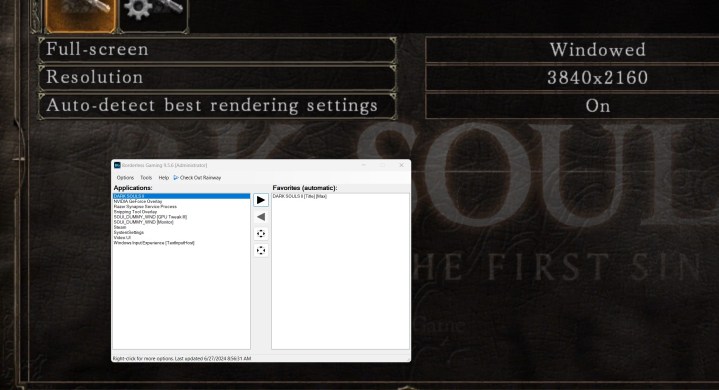This screenshot has height=390, width=719.
Task: Click the make borderless icon button
Action: (x=261, y=234)
